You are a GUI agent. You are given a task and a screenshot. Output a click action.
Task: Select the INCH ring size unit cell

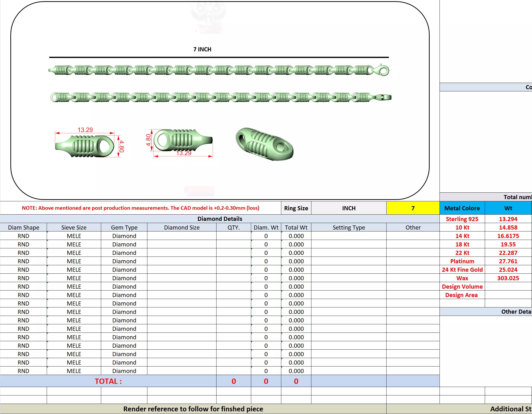coord(348,208)
